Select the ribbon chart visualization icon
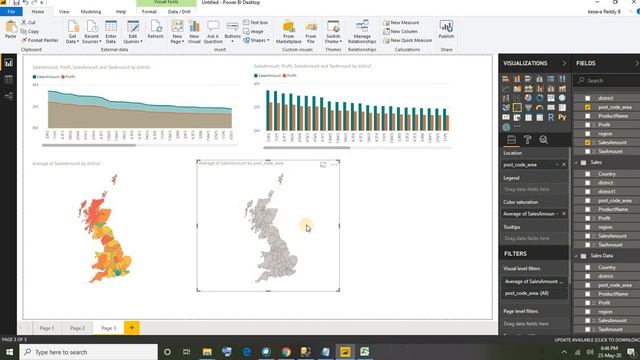This screenshot has width=640, height=360. click(x=562, y=88)
